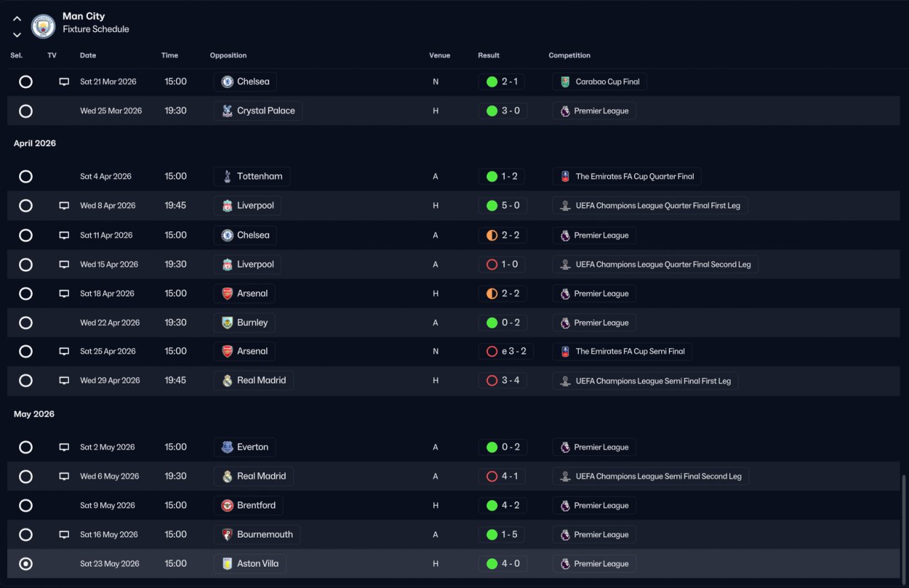Select radio button for Burnley away match
909x588 pixels.
tap(26, 322)
